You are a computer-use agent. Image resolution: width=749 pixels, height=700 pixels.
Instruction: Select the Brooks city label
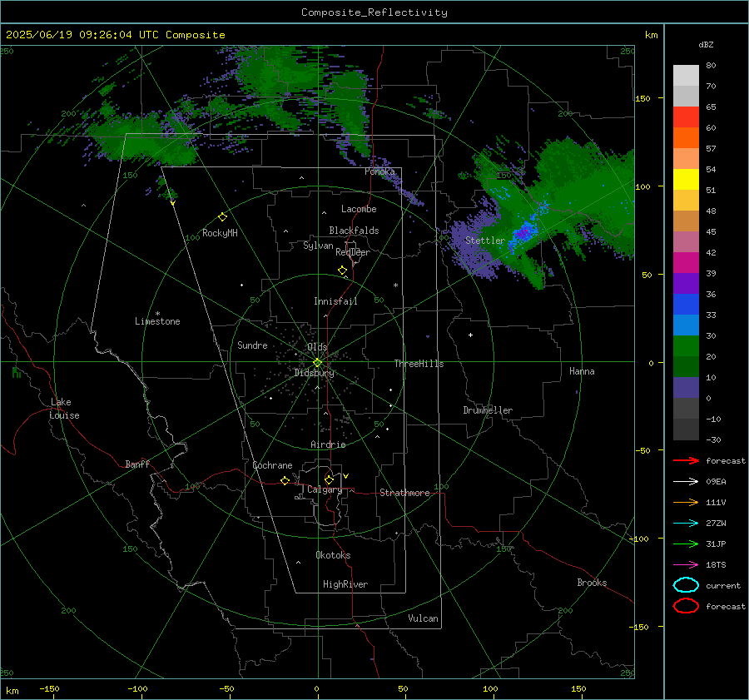pos(592,583)
